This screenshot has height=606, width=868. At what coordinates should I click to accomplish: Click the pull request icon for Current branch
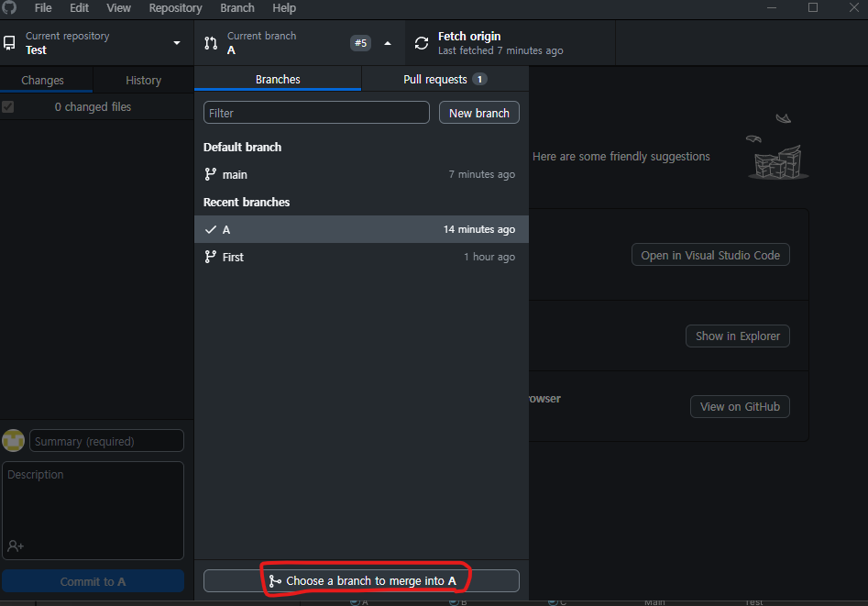pyautogui.click(x=211, y=43)
